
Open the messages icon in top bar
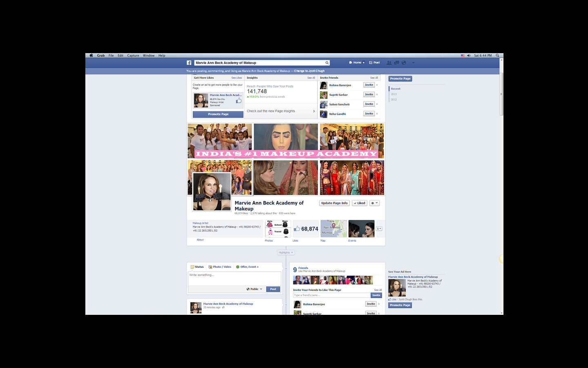(396, 63)
